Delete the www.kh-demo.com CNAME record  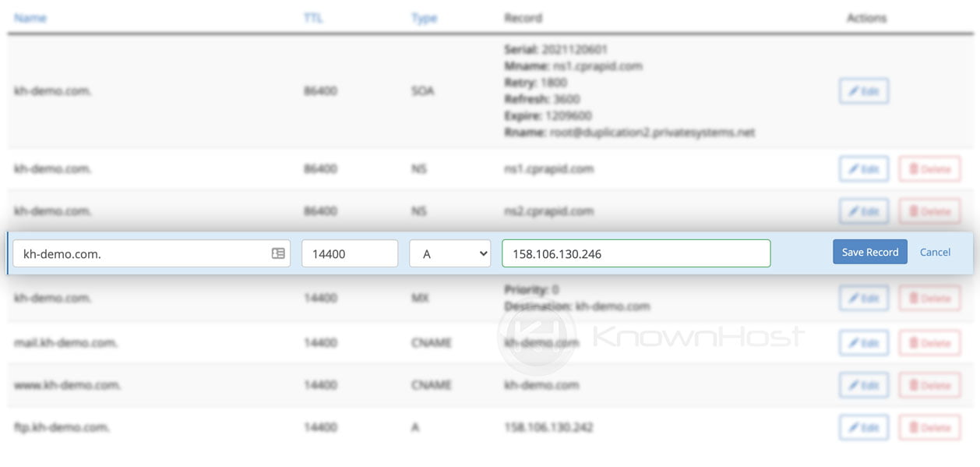click(x=929, y=384)
